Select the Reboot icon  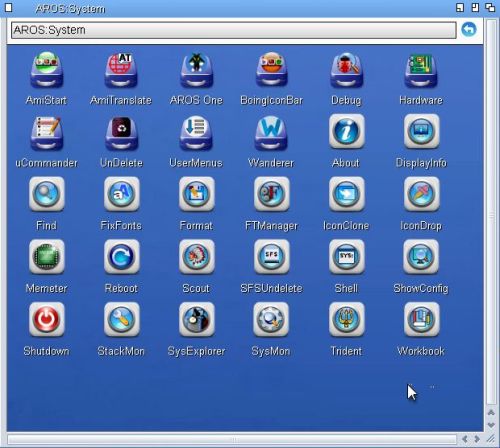pos(121,257)
